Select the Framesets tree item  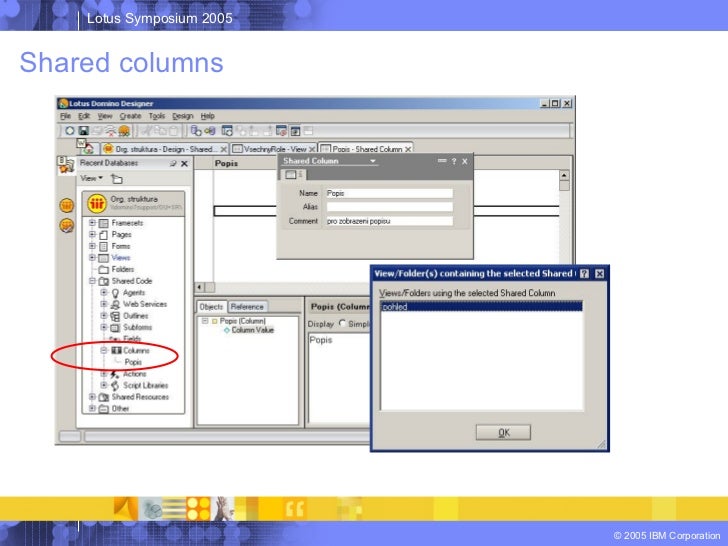pyautogui.click(x=127, y=223)
